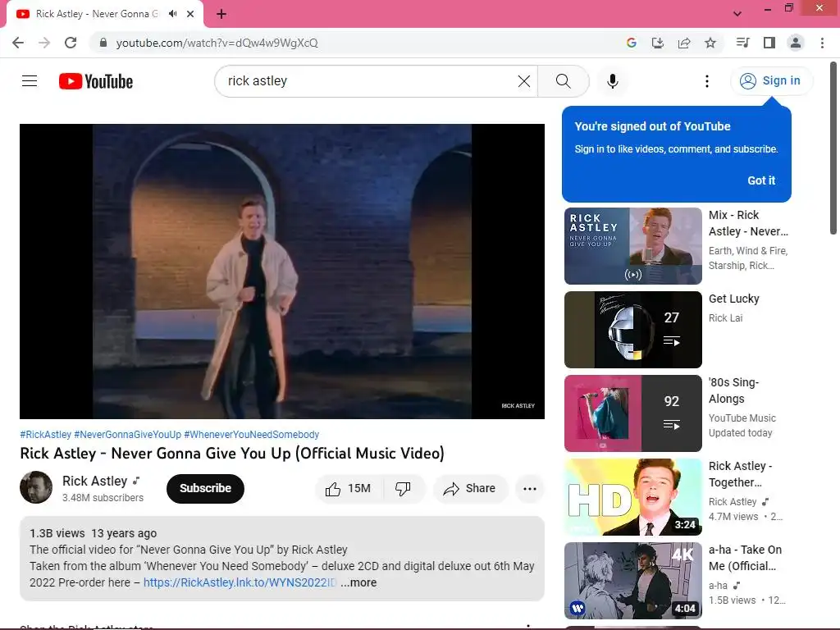Screen dimensions: 840x630
Task: Click #NeverGonnaGiveYouUp hashtag
Action: click(127, 435)
